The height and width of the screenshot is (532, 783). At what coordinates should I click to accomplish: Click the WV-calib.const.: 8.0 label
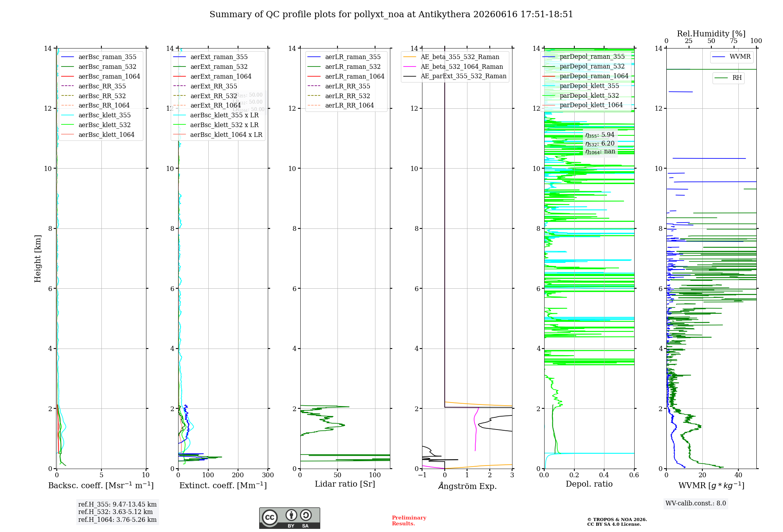coord(696,503)
